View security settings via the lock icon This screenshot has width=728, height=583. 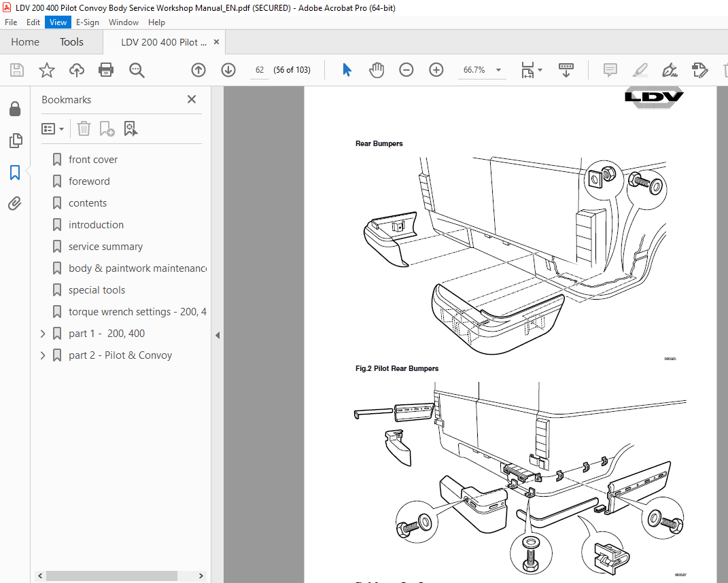(x=15, y=109)
